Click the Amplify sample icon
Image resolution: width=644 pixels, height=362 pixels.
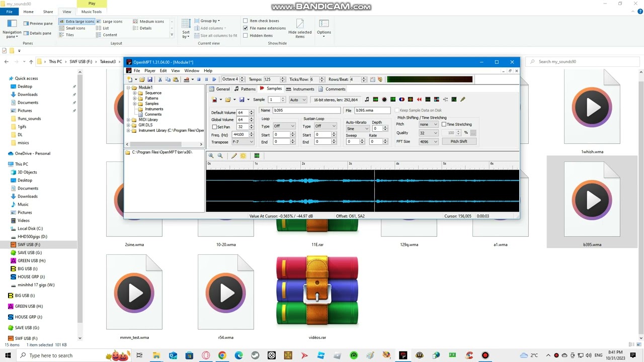click(x=384, y=100)
